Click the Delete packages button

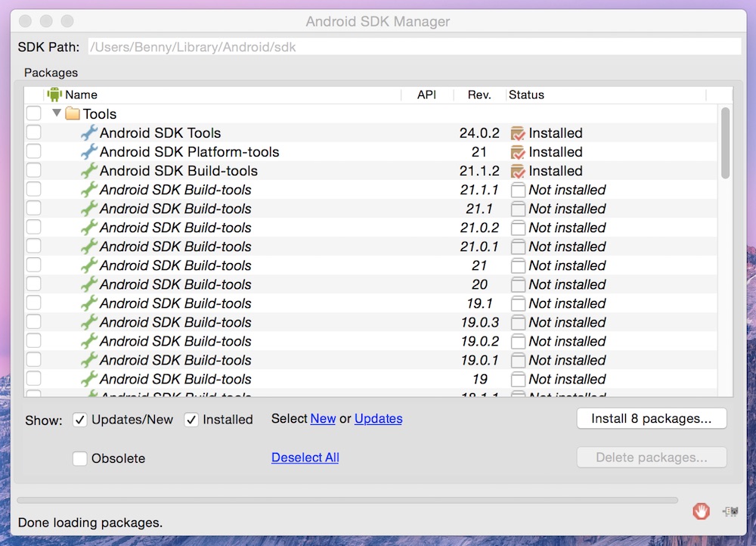(652, 457)
